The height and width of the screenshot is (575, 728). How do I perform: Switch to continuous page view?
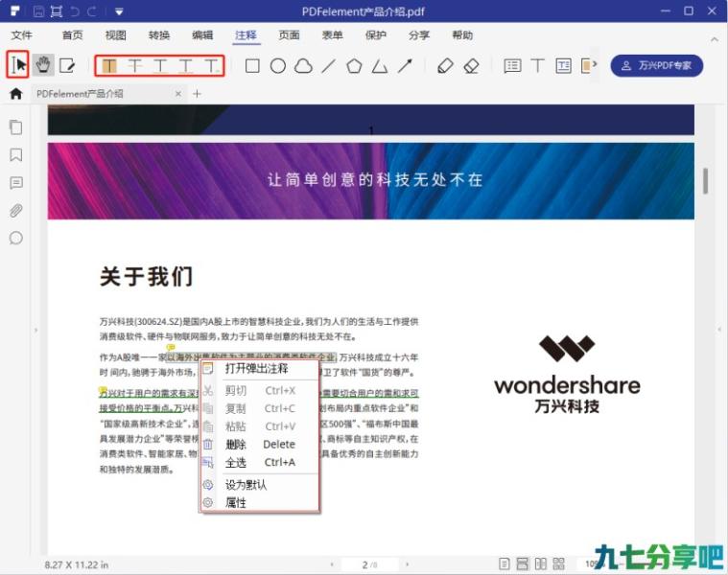click(x=523, y=564)
